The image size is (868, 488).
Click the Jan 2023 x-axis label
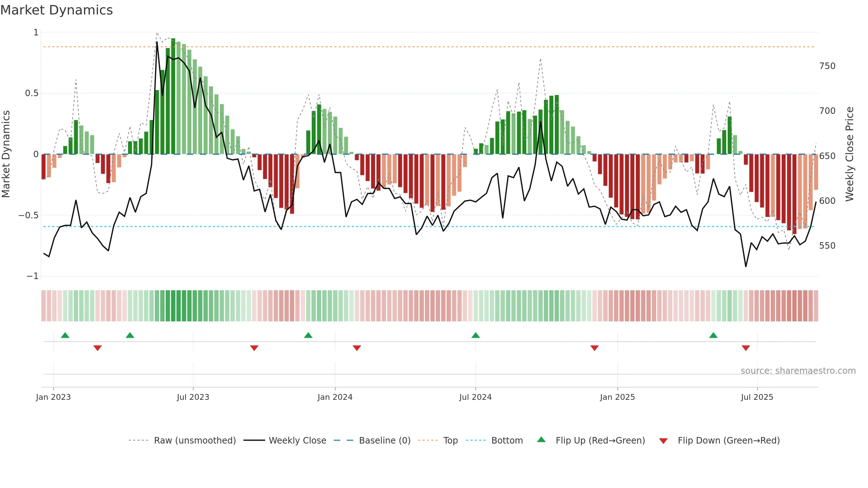(x=54, y=397)
